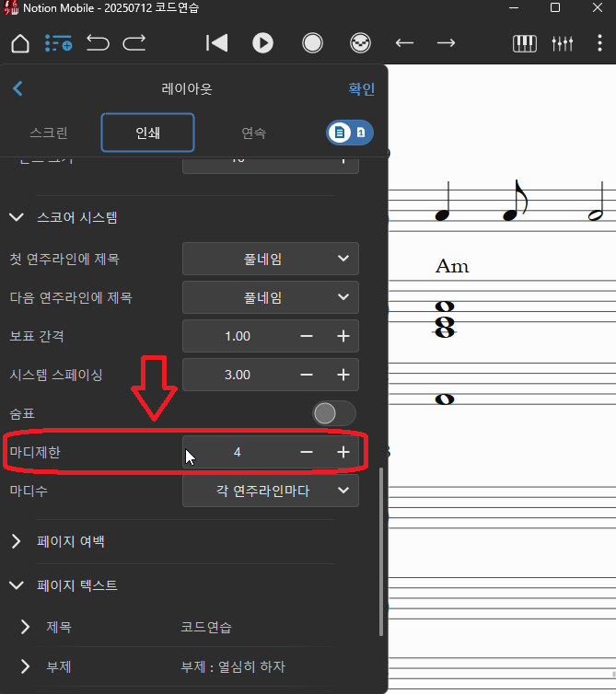Open the 첫 연주라인에 제목 dropdown

tap(270, 259)
